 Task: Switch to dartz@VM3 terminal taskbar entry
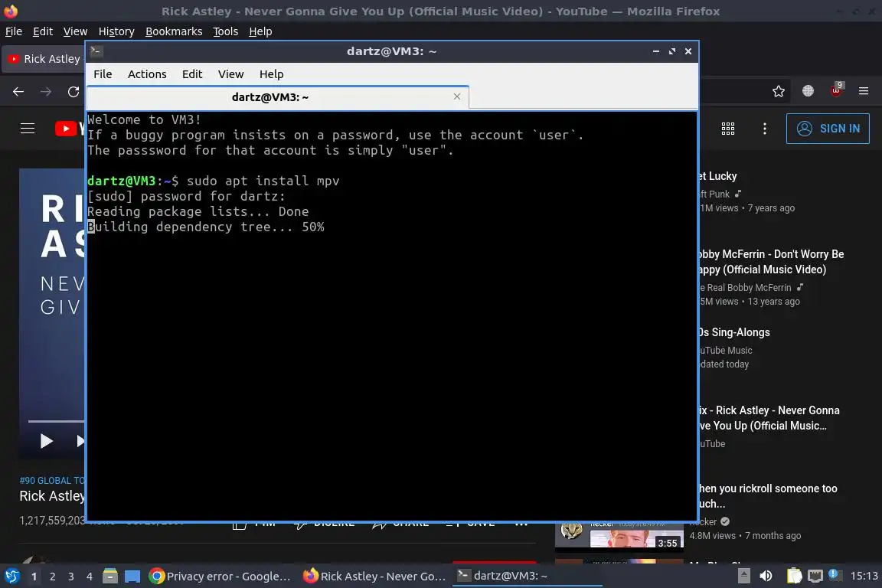(527, 577)
